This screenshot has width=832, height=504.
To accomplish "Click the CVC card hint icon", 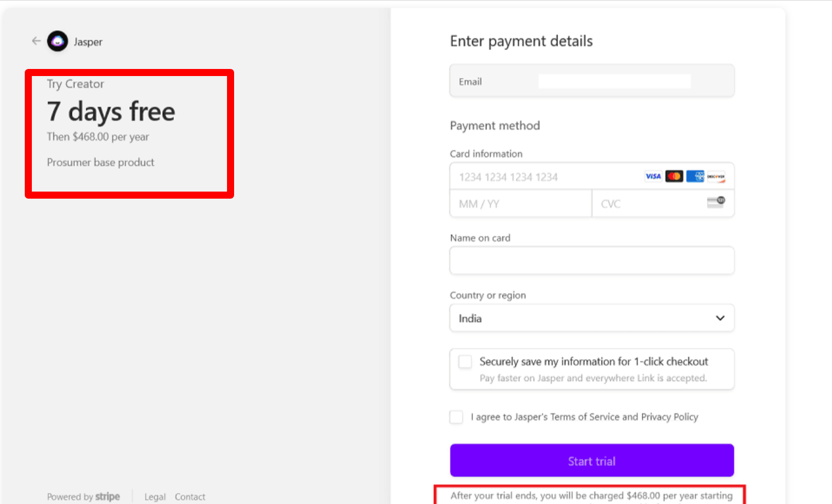I will 716,203.
